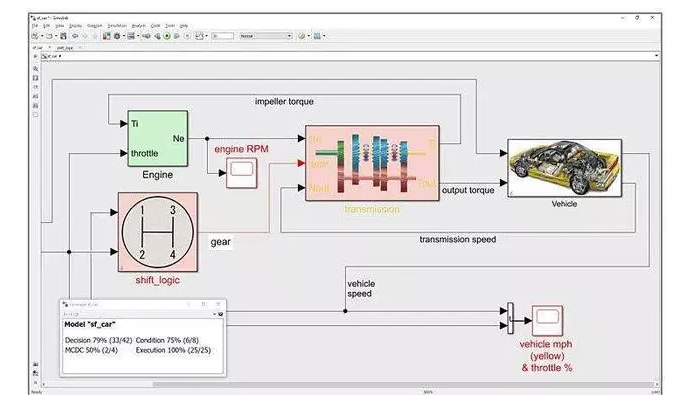Screen dimensions: 700x413
Task: Select the mux block before vehicle scope
Action: (510, 319)
